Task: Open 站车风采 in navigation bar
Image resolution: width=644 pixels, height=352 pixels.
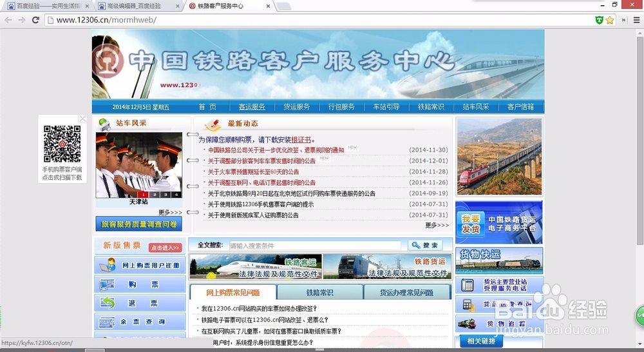Action: (476, 107)
